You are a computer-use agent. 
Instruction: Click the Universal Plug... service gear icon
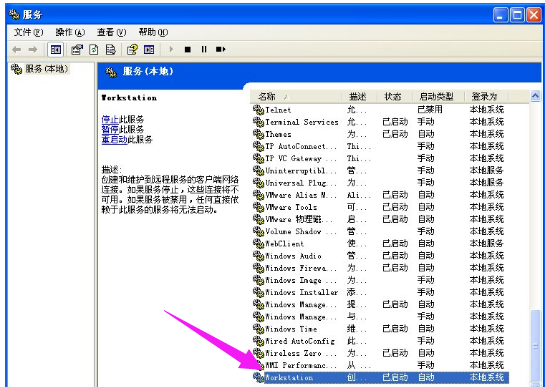258,183
